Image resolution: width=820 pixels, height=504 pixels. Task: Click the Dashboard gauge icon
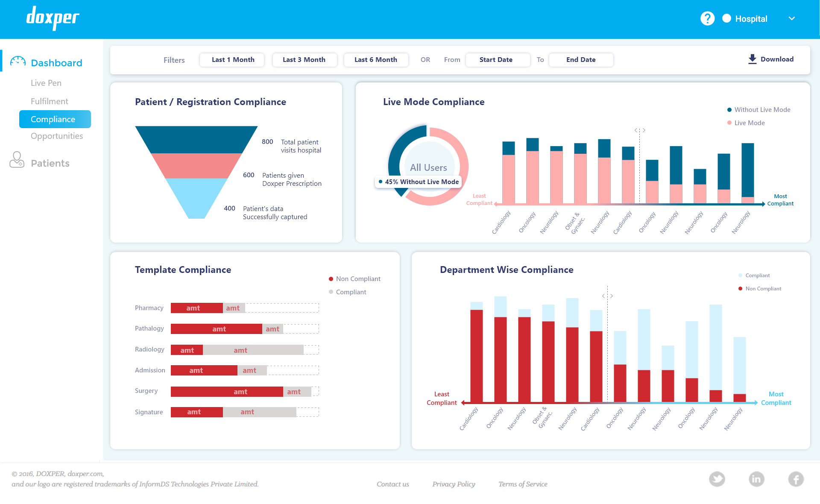(x=18, y=62)
